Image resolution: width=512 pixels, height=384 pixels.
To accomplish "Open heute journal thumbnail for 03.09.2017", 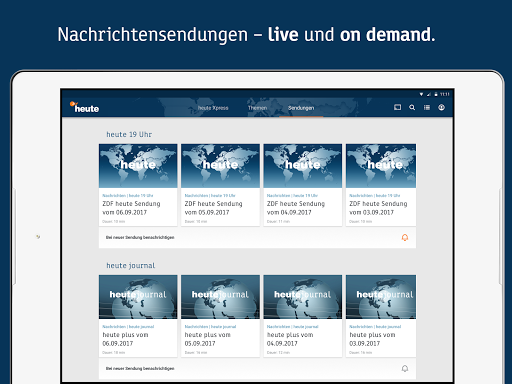I will click(381, 297).
